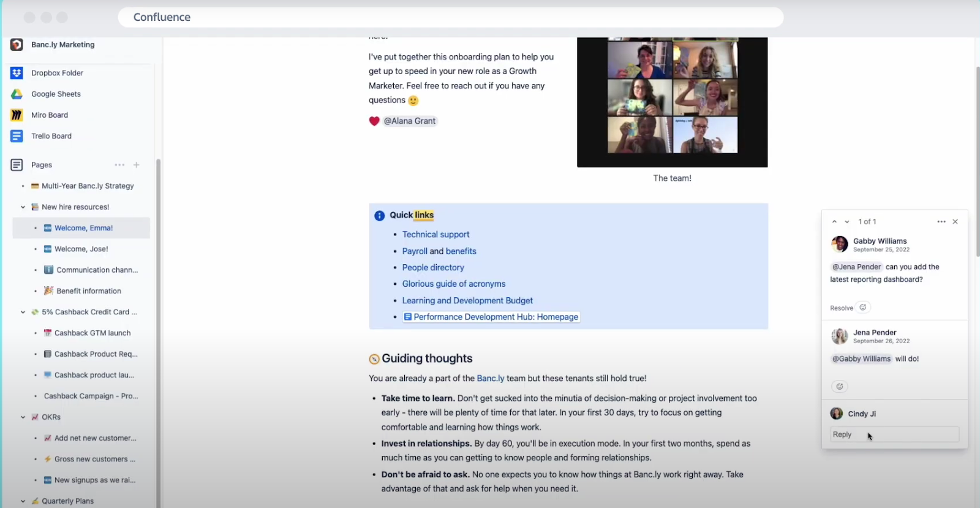This screenshot has height=508, width=980.
Task: Collapse the Quarterly Plans tree section
Action: [x=23, y=501]
